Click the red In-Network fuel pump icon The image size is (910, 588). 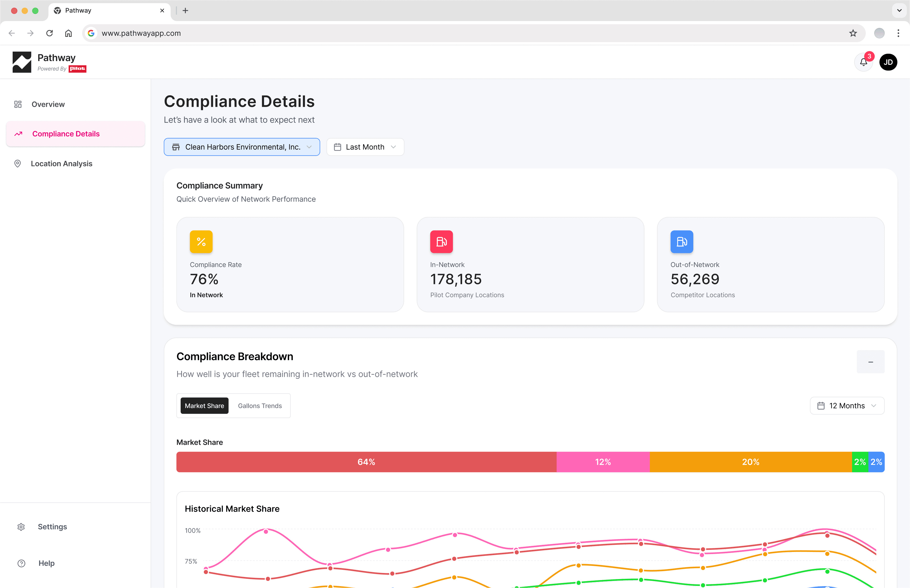coord(441,242)
